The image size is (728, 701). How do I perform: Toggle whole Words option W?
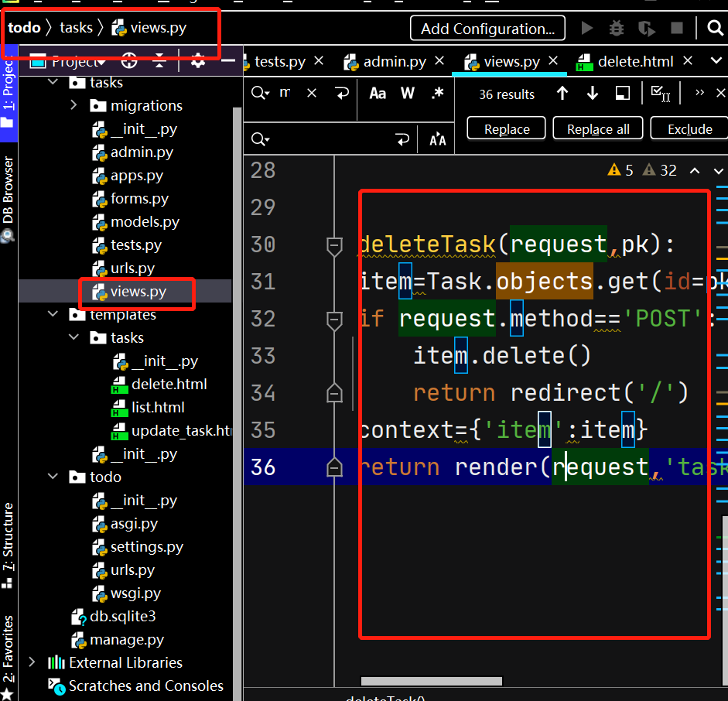click(x=407, y=94)
